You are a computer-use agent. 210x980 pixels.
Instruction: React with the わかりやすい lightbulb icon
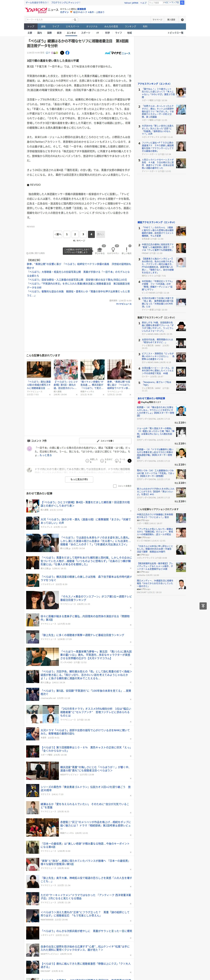point(113,249)
